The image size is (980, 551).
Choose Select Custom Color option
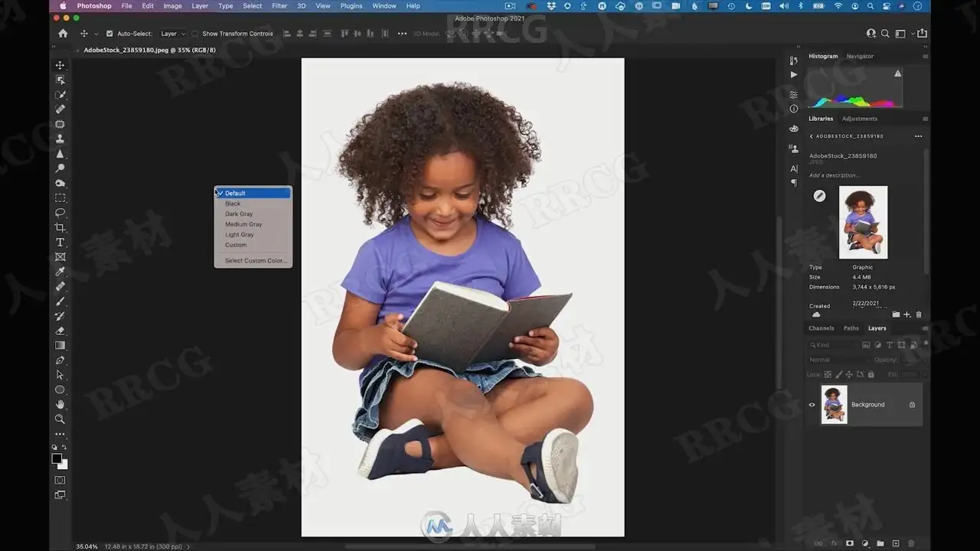pyautogui.click(x=256, y=261)
